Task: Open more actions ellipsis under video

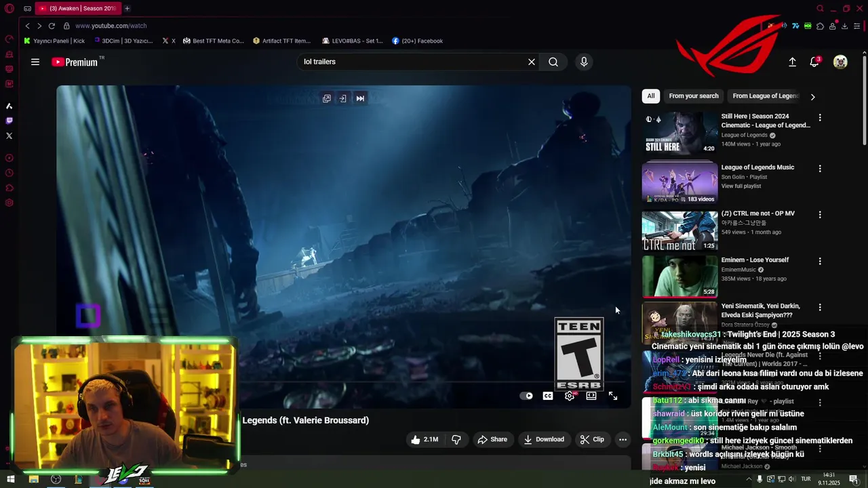Action: click(623, 439)
